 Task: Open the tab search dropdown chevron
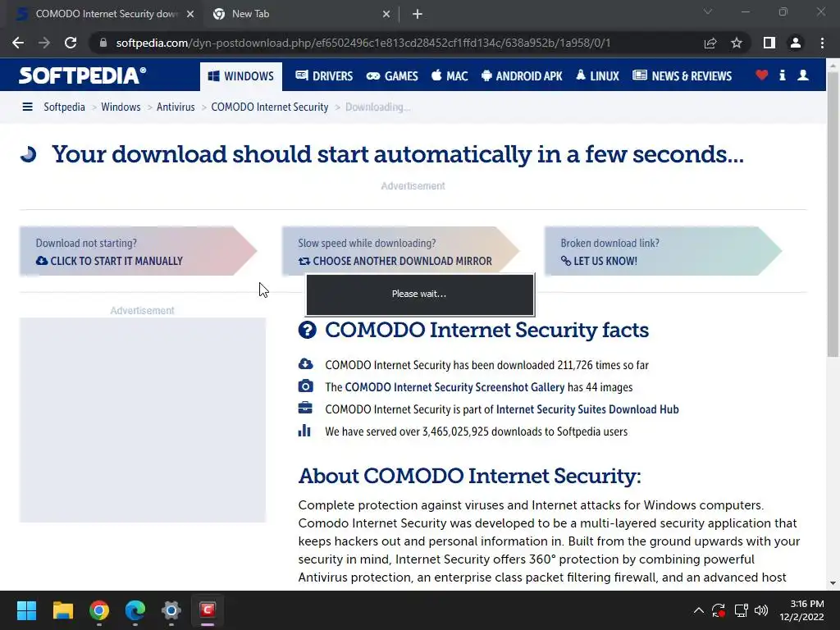coord(708,11)
